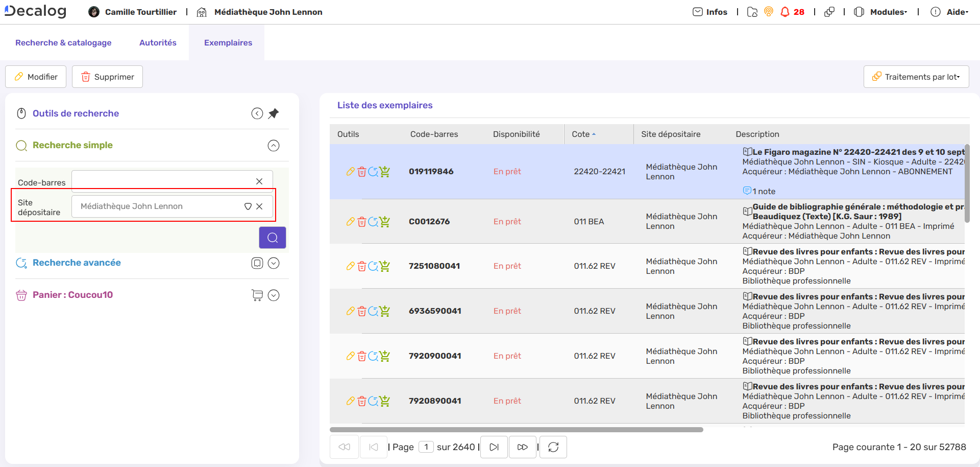Image resolution: width=980 pixels, height=467 pixels.
Task: Clear the Site dépositaire field with X
Action: 260,206
